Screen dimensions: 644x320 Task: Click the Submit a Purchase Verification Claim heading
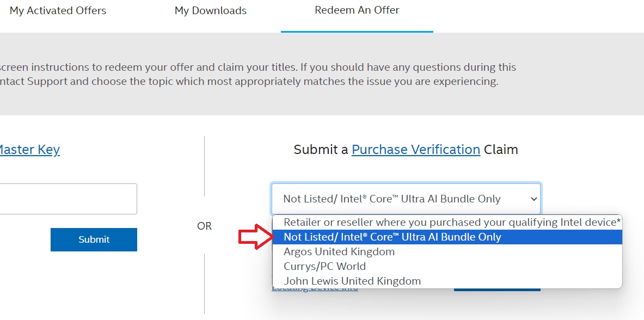pyautogui.click(x=405, y=149)
